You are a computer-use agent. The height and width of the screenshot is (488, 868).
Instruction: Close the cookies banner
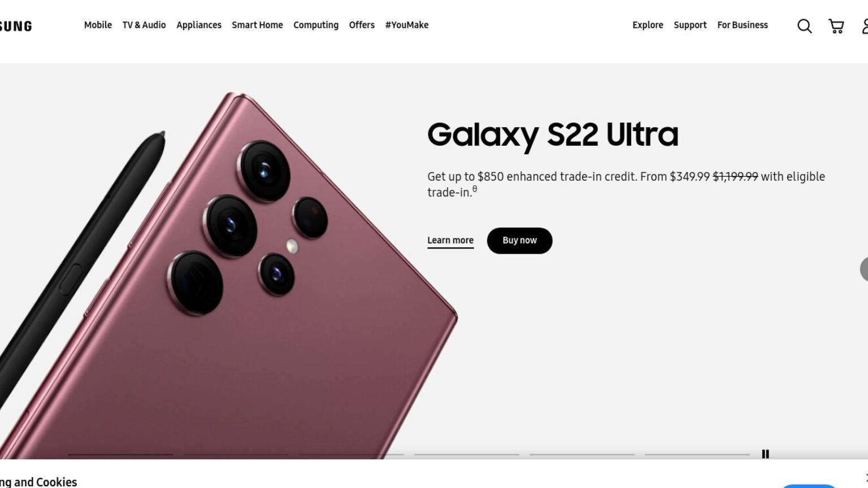click(x=865, y=478)
